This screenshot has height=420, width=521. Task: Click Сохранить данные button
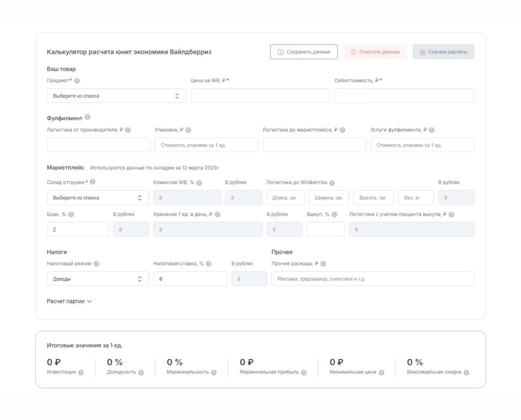click(x=304, y=52)
